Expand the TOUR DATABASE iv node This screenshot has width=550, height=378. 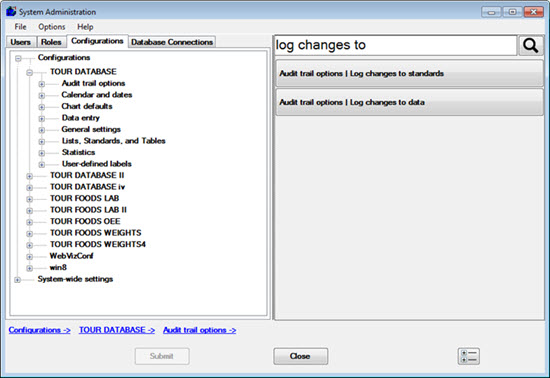pos(29,188)
